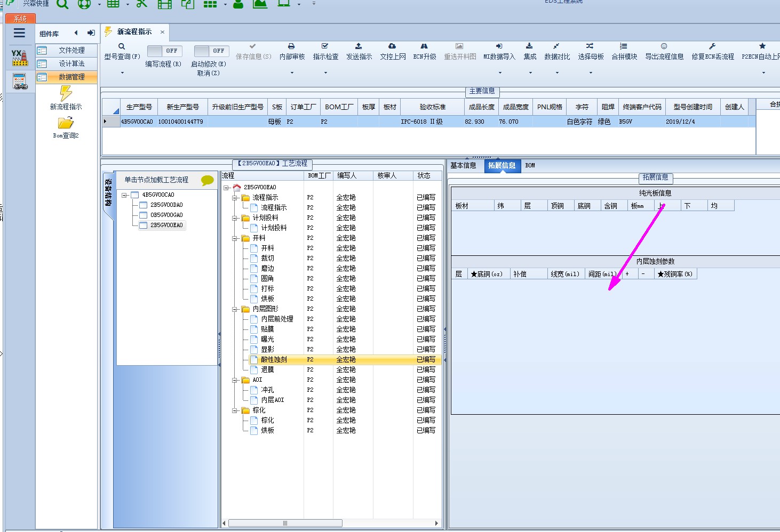Click the user silhouette icon in the top bar
780x532 pixels.
click(238, 4)
